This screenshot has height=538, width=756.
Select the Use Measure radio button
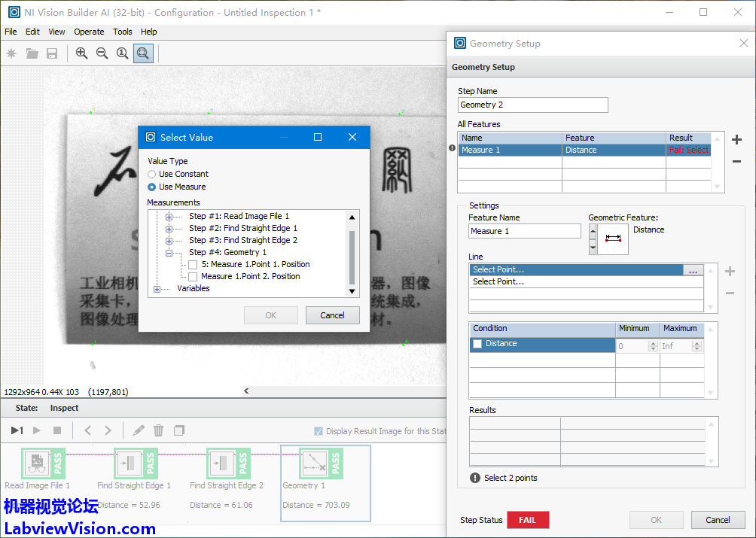click(x=152, y=187)
